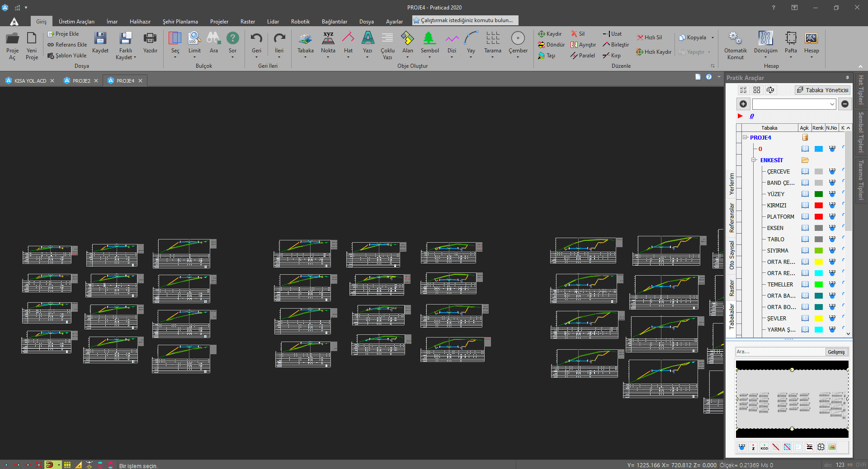Switch to the KISA YOL.ACD tab
Image resolution: width=868 pixels, height=469 pixels.
pyautogui.click(x=30, y=81)
